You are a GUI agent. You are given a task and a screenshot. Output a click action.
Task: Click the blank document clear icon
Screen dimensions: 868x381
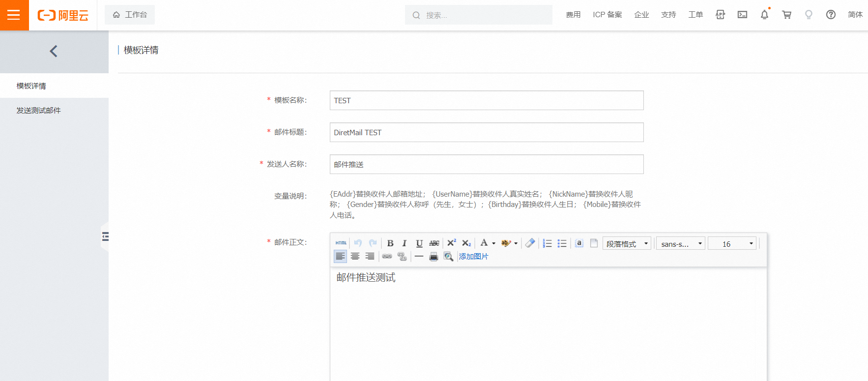[594, 243]
